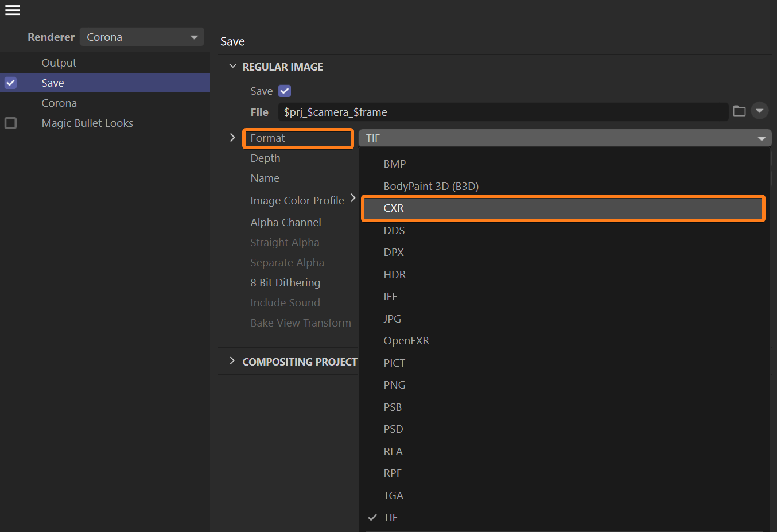
Task: Click the Format TIF dropdown
Action: (565, 138)
